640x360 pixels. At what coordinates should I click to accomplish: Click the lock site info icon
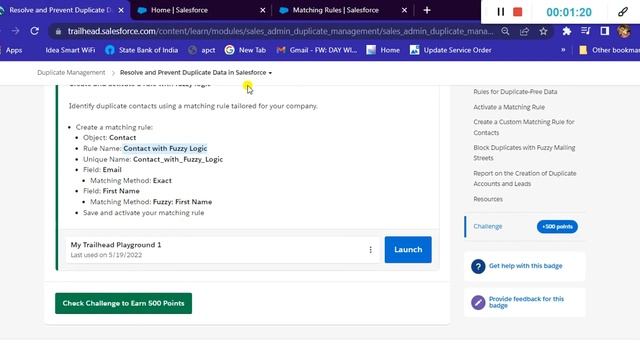(58, 31)
